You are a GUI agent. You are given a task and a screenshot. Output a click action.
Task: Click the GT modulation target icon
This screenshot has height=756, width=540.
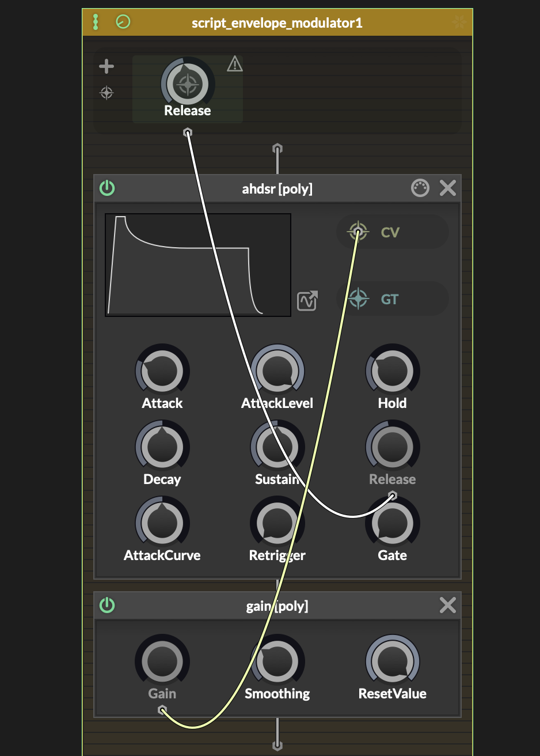(x=358, y=299)
